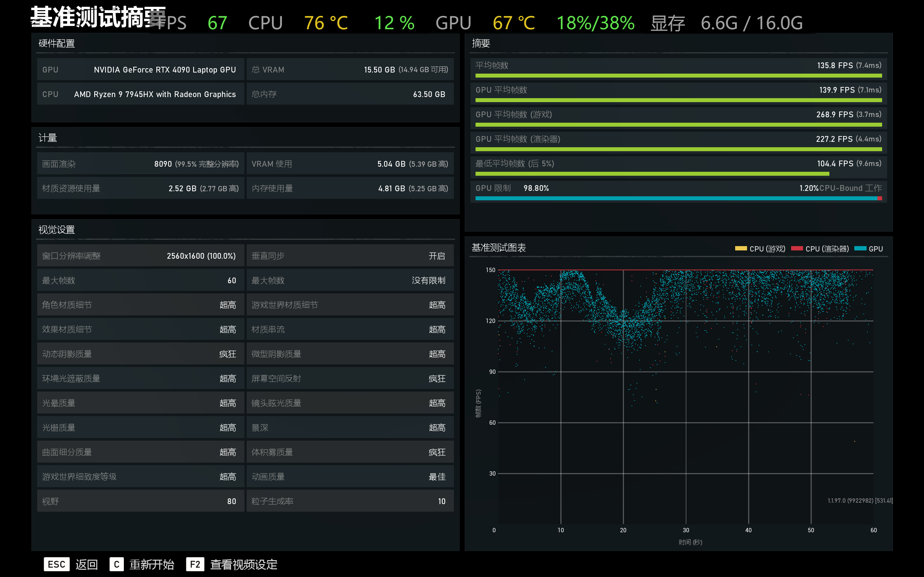The image size is (924, 577).
Task: Click inside the benchmark scatter chart
Action: coord(685,397)
